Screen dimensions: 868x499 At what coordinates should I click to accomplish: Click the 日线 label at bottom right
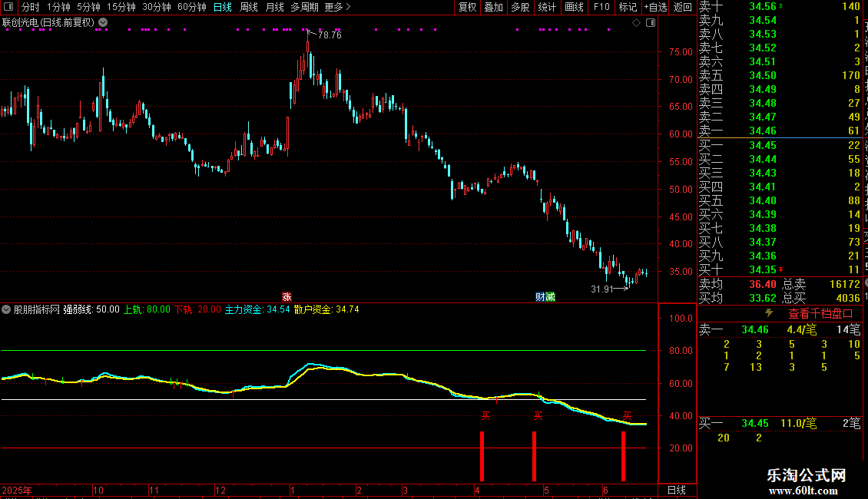(677, 490)
